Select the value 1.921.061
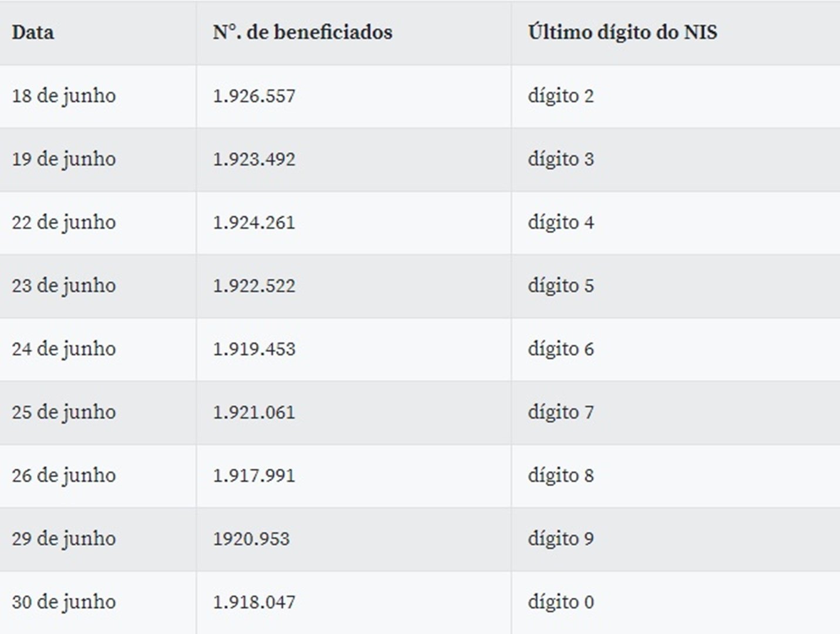The image size is (840, 634). click(x=254, y=413)
